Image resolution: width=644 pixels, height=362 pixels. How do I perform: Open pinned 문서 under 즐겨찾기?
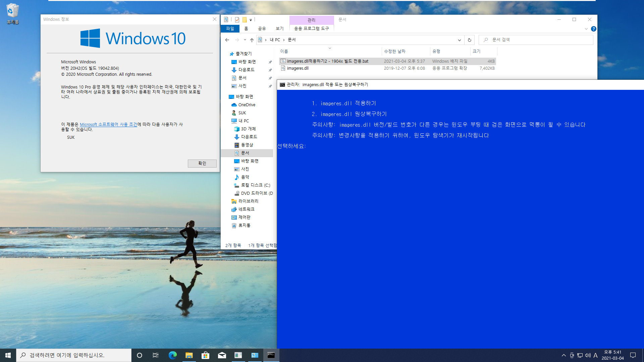point(242,78)
